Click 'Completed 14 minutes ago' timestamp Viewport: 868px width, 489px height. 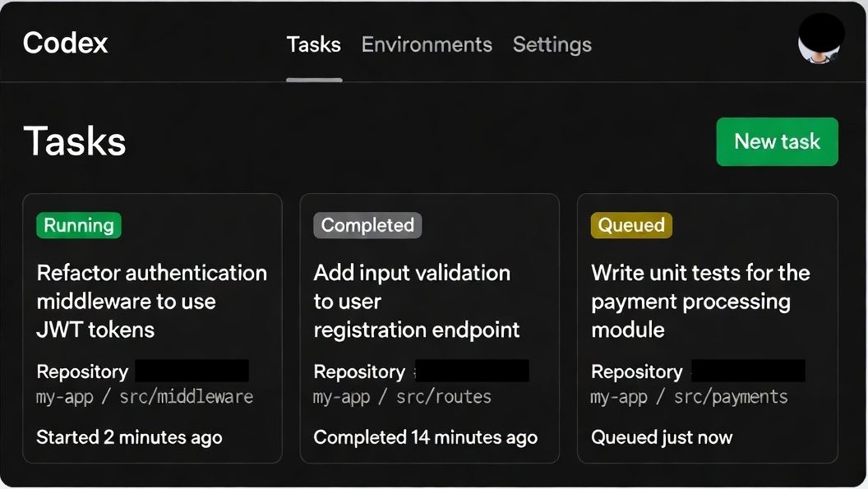(x=425, y=437)
